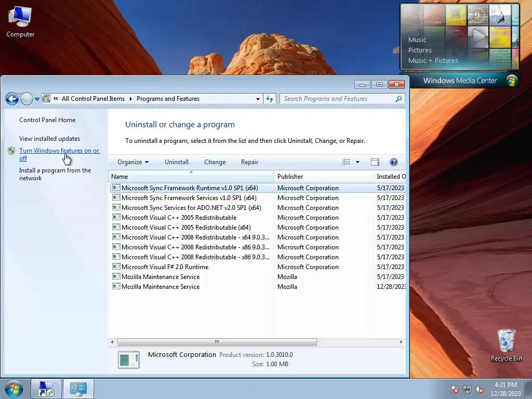Sort by the Publisher column header
The image size is (532, 399).
click(x=324, y=177)
